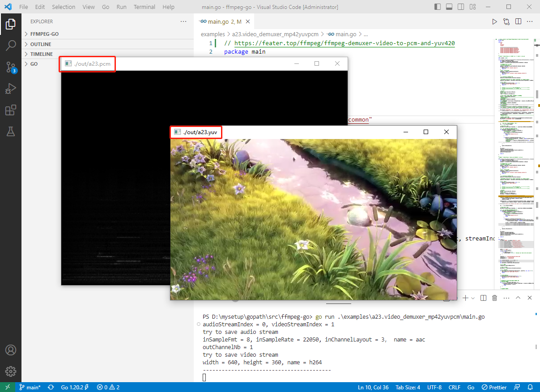Toggle primary side bar layout icon
The height and width of the screenshot is (392, 540).
point(438,7)
